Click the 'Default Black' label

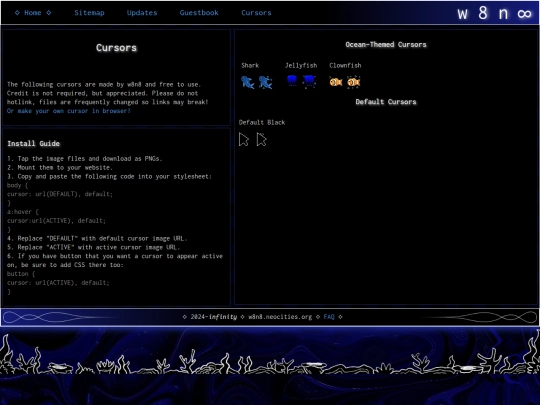tap(262, 123)
